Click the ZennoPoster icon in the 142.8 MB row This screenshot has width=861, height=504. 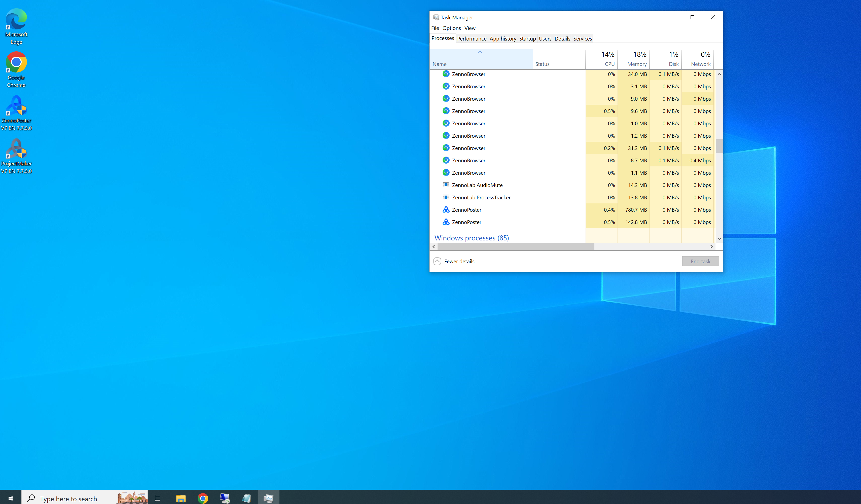point(446,222)
